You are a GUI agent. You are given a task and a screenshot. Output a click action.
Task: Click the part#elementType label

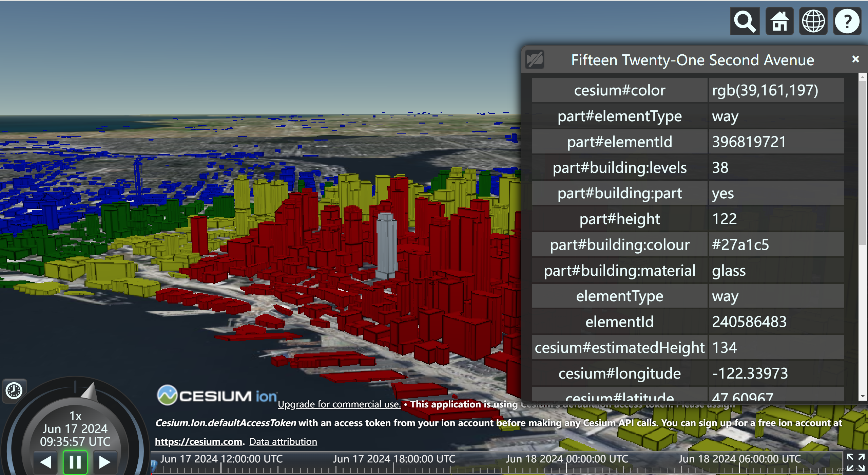[x=619, y=116]
